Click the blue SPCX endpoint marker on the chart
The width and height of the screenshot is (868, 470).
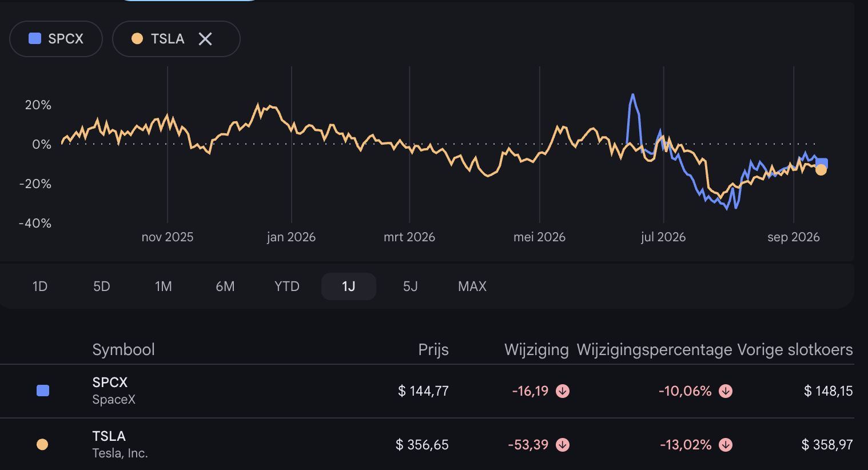click(822, 163)
